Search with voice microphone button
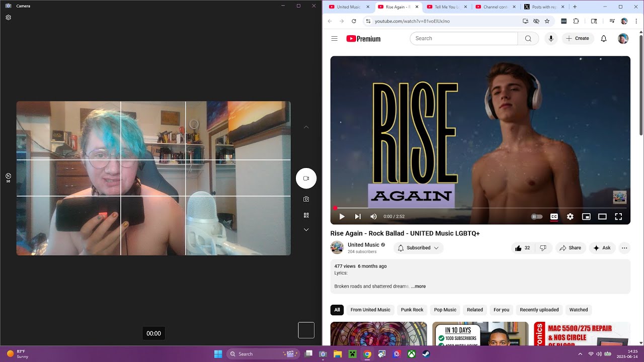The height and width of the screenshot is (362, 644). (551, 39)
